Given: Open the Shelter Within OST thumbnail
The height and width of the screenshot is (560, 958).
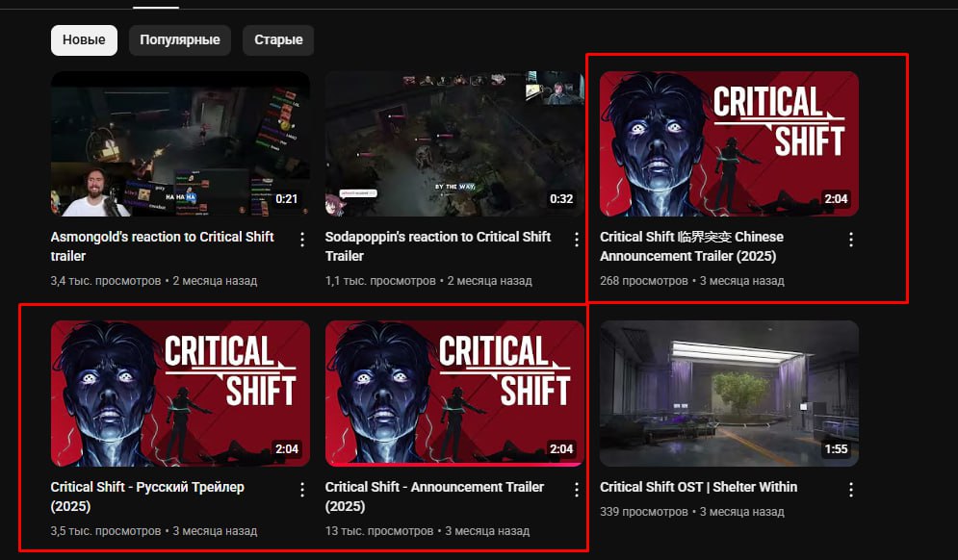Looking at the screenshot, I should [729, 394].
